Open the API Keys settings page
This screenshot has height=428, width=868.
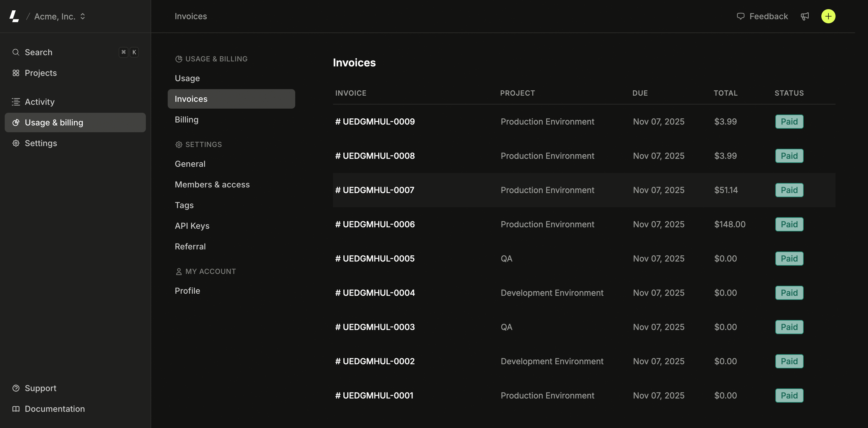pos(192,226)
